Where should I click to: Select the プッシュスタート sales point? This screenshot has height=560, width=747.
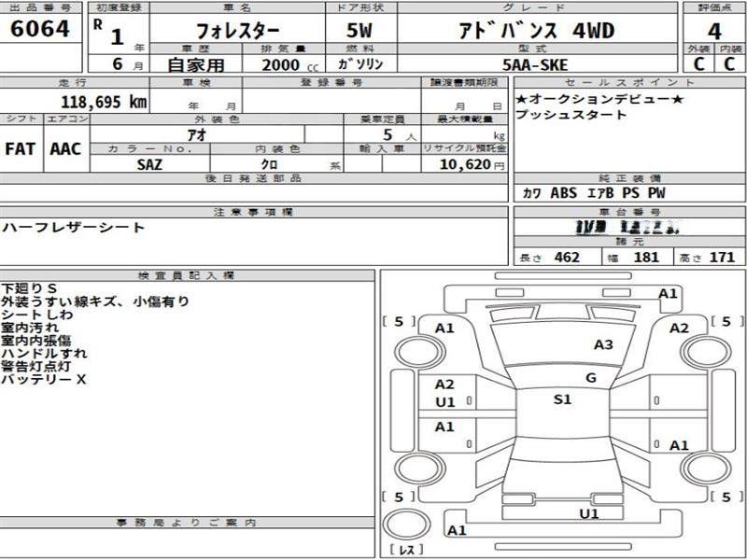[571, 115]
